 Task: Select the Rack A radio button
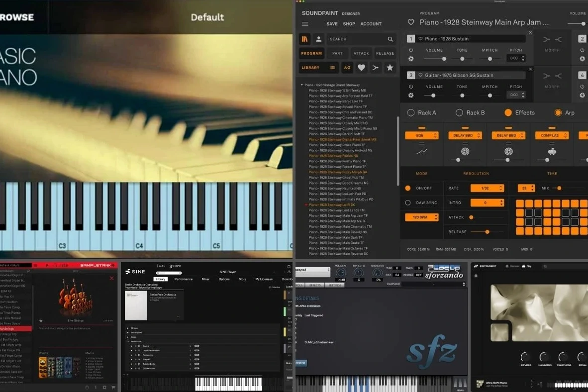[411, 112]
